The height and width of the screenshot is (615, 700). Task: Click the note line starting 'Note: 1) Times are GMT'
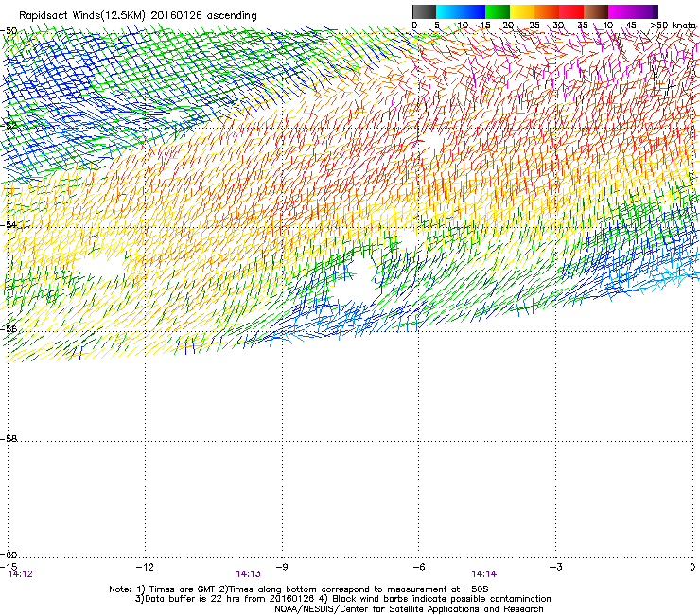click(x=299, y=589)
